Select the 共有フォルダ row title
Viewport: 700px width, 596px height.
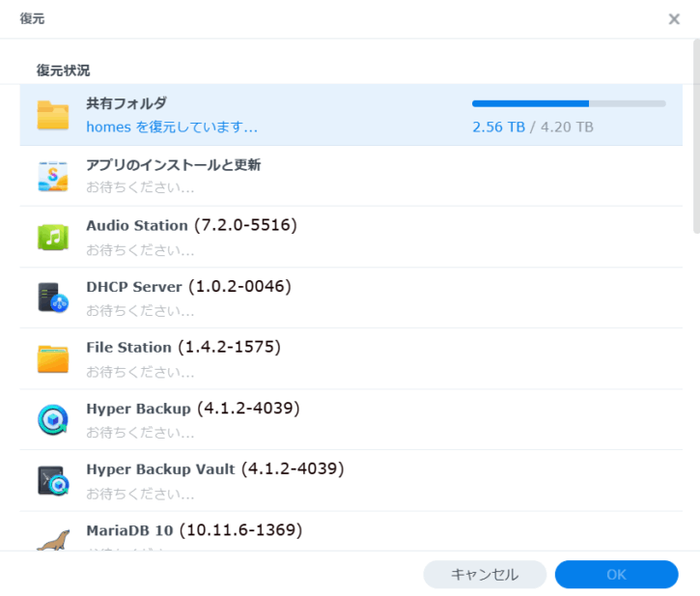[x=126, y=103]
